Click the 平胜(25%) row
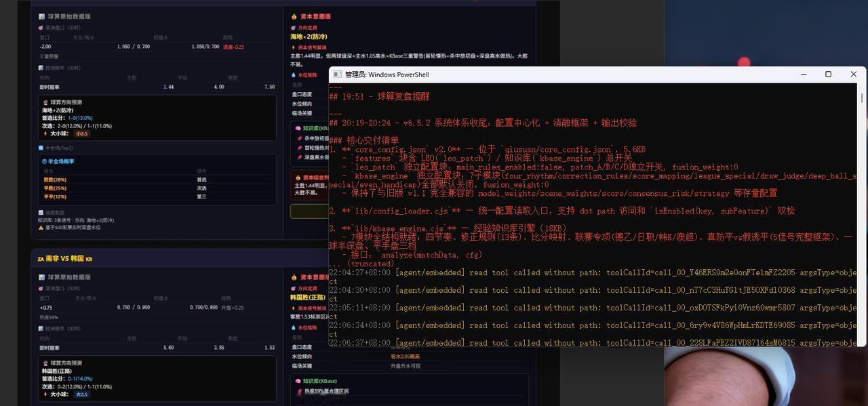Image resolution: width=868 pixels, height=406 pixels. pyautogui.click(x=157, y=188)
